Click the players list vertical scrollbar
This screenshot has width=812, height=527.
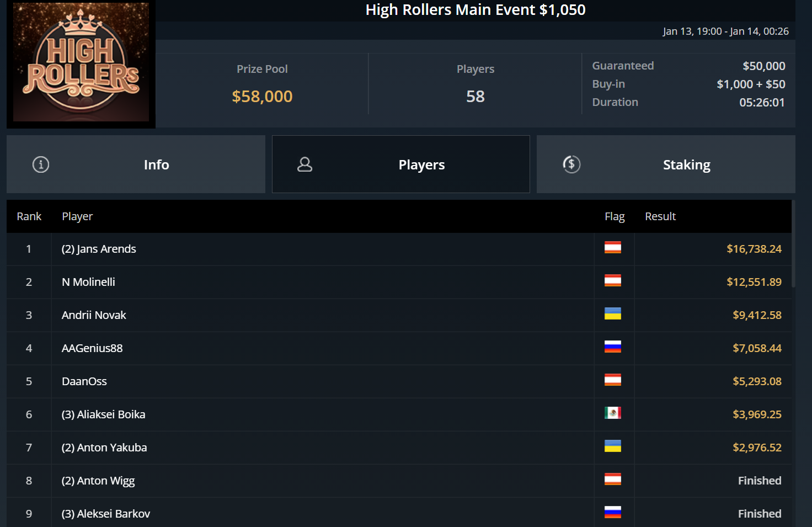click(x=793, y=244)
